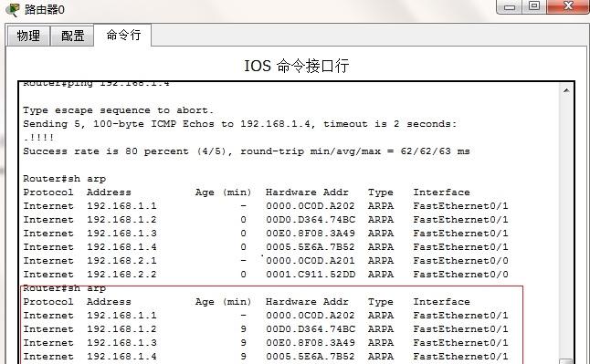Click MAC address 0005.5E6A.7B52 with age 0

(x=311, y=247)
